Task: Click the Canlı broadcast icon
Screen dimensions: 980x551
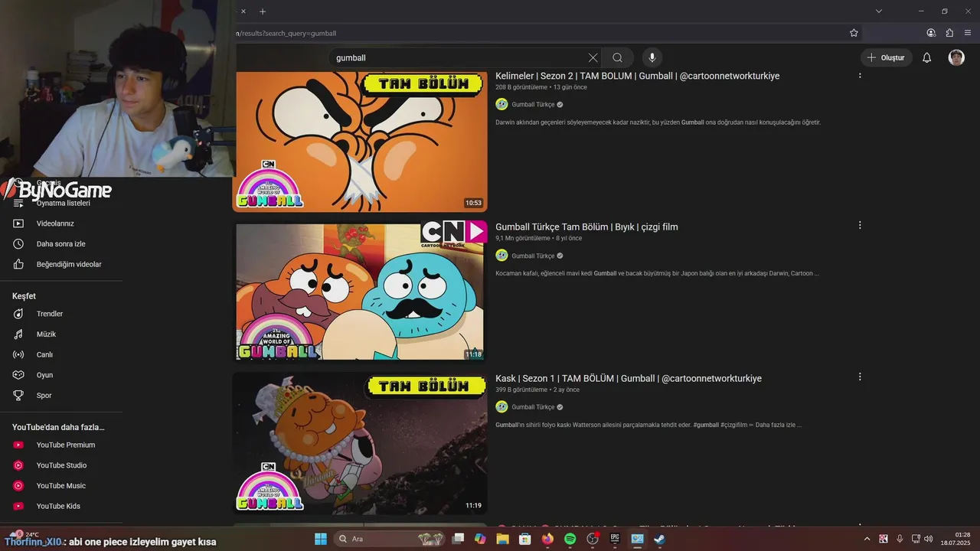Action: (18, 354)
